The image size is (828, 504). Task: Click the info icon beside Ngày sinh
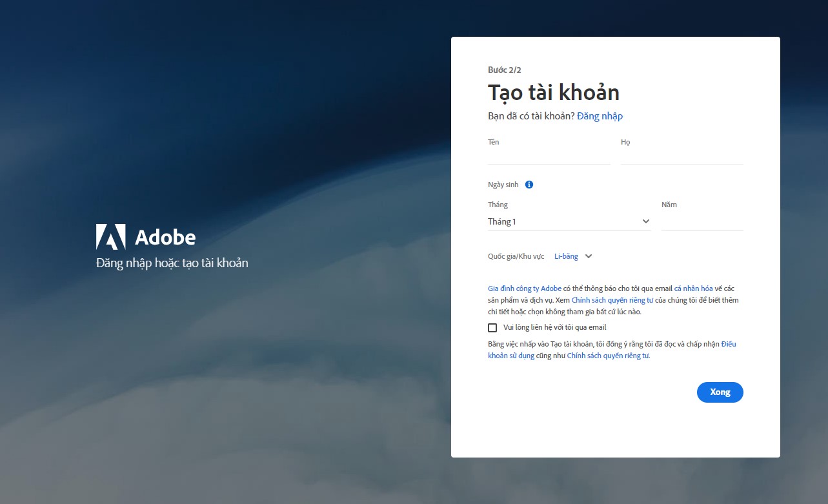529,185
